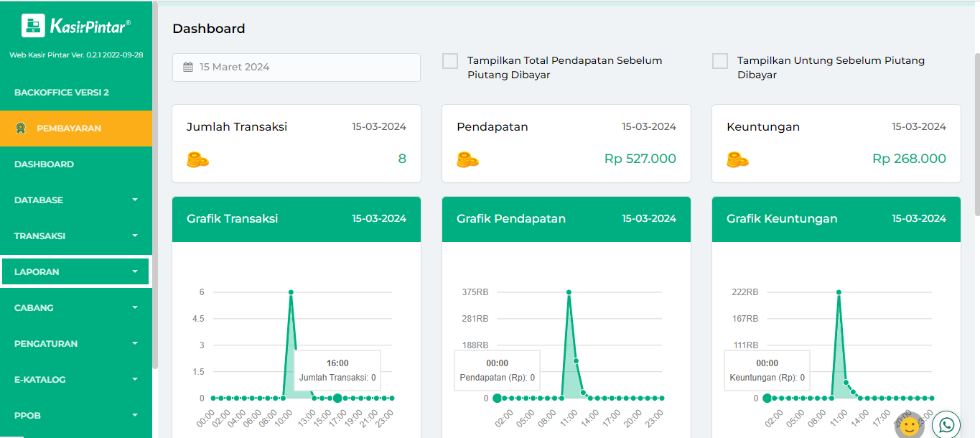Open the WhatsApp chat button
Screen dimensions: 980x438
coord(946,424)
